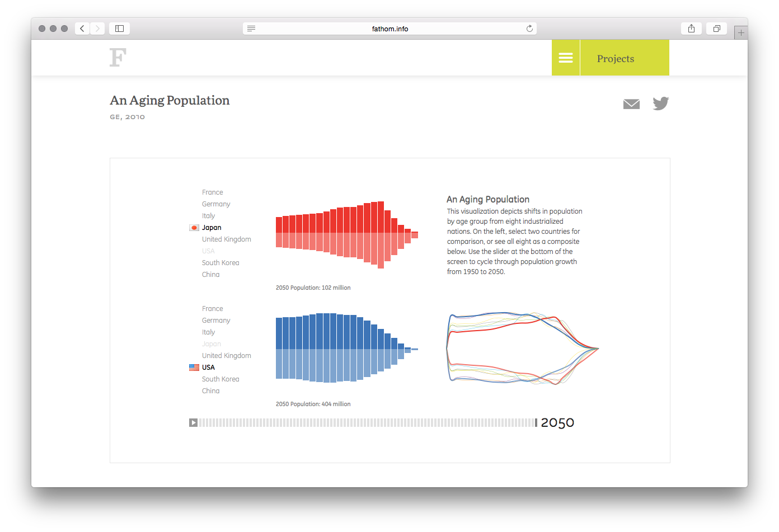Click the Italy link in top list

tap(208, 215)
